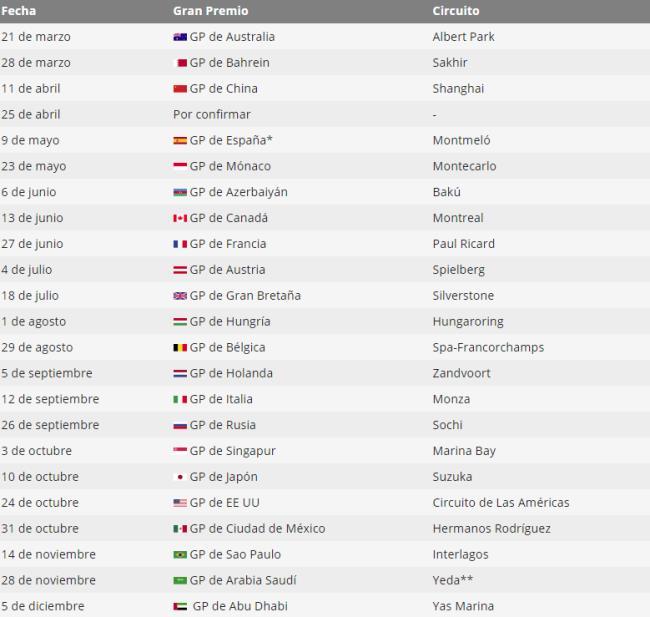Click the Abu Dhabi flag icon
Viewport: 650px width, 617px height.
180,607
